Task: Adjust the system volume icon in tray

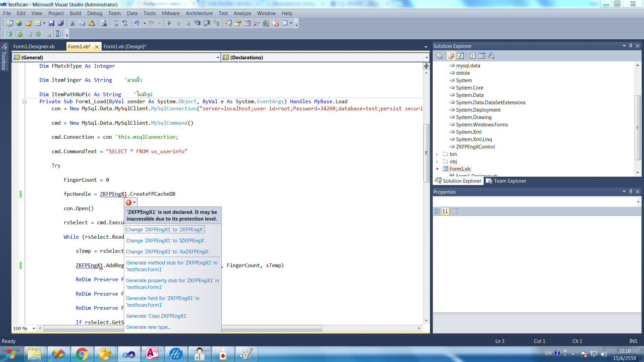Action: (604, 353)
